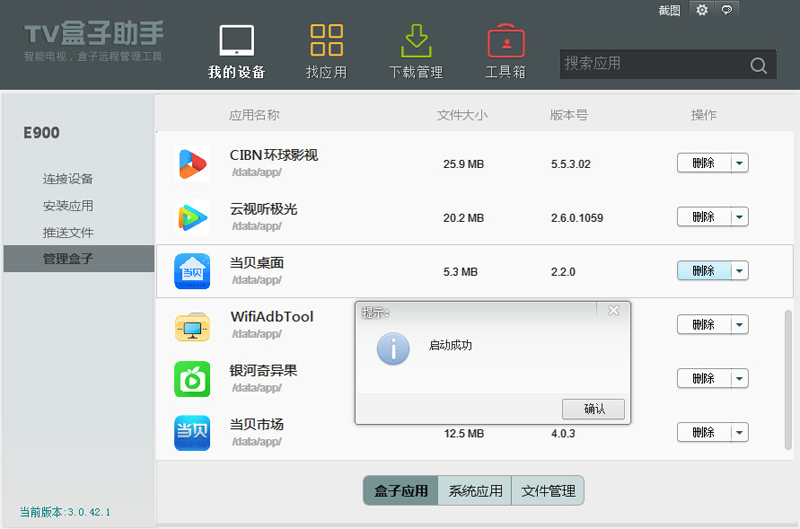
Task: Open the 找应用 section icon
Action: tap(327, 40)
